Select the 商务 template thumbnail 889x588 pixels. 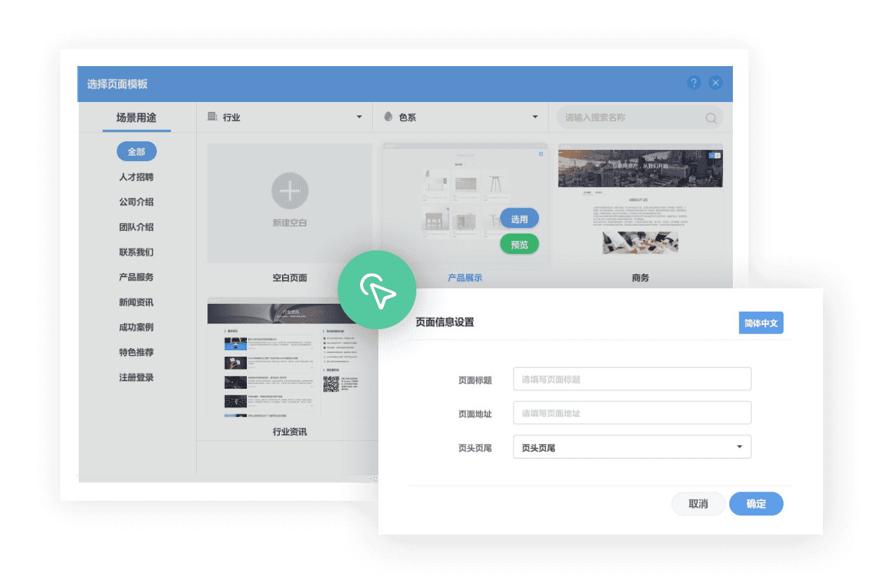(640, 204)
